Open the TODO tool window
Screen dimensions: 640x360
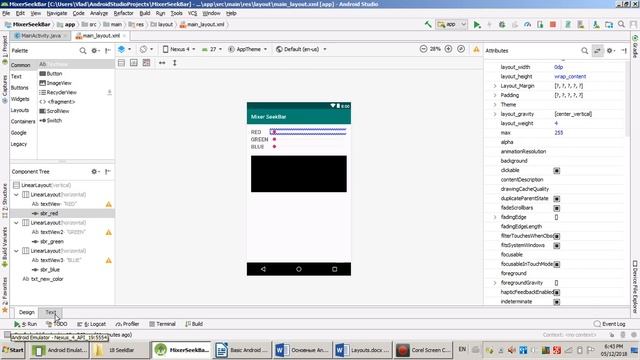pos(57,324)
